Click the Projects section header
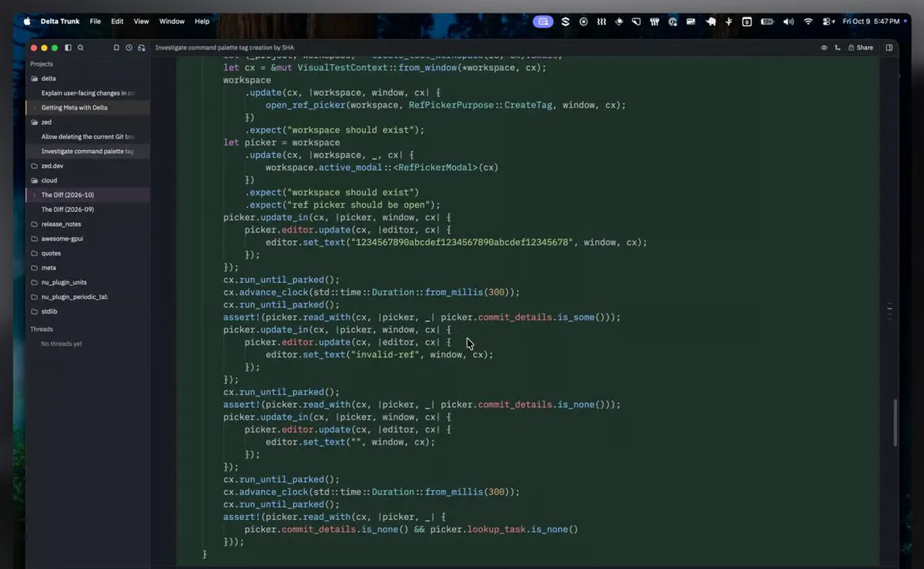The width and height of the screenshot is (924, 569). [41, 63]
